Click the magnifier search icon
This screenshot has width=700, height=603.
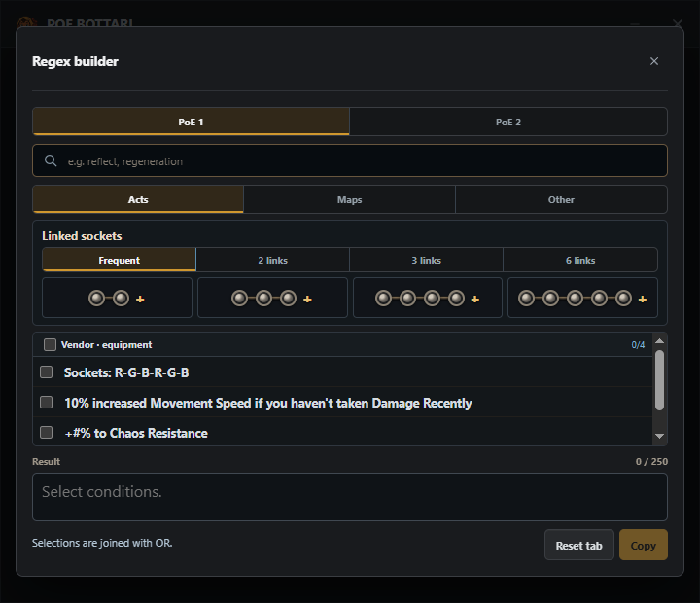click(x=51, y=160)
